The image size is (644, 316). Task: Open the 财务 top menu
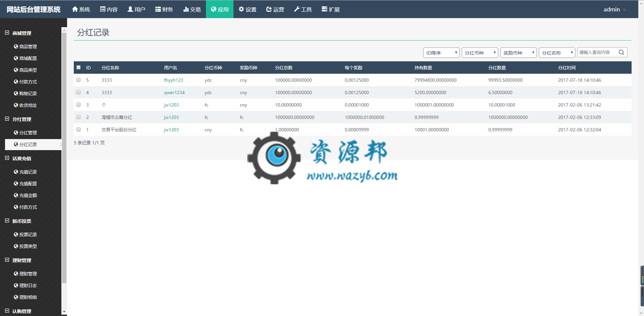(164, 9)
